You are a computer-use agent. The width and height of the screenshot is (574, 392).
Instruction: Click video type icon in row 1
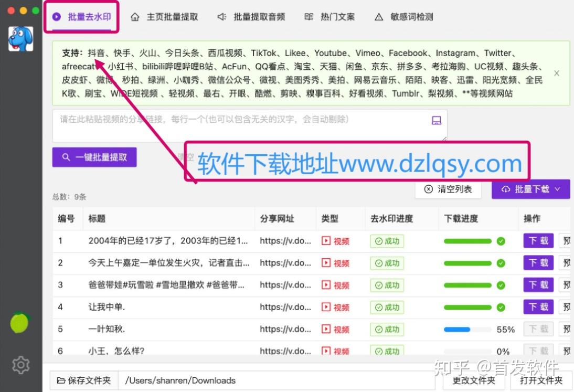pyautogui.click(x=326, y=241)
